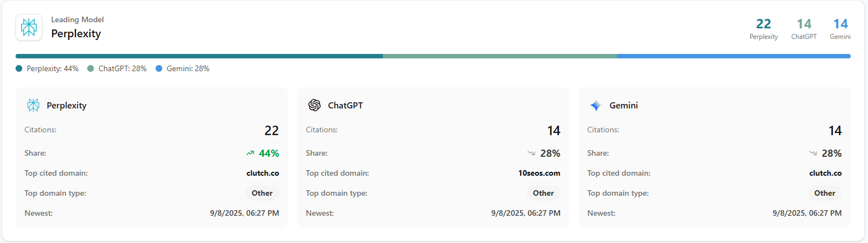Image resolution: width=868 pixels, height=243 pixels.
Task: Click downward trend arrow in Gemini card
Action: (813, 153)
